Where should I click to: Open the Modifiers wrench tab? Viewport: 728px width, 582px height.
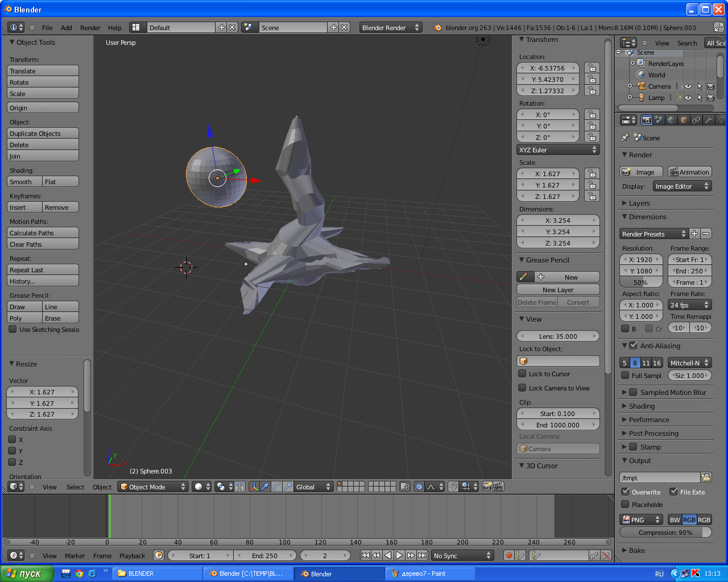pyautogui.click(x=709, y=120)
